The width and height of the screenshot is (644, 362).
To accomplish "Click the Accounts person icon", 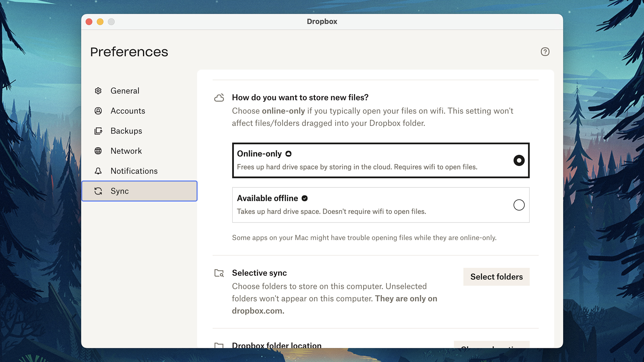I will 98,111.
